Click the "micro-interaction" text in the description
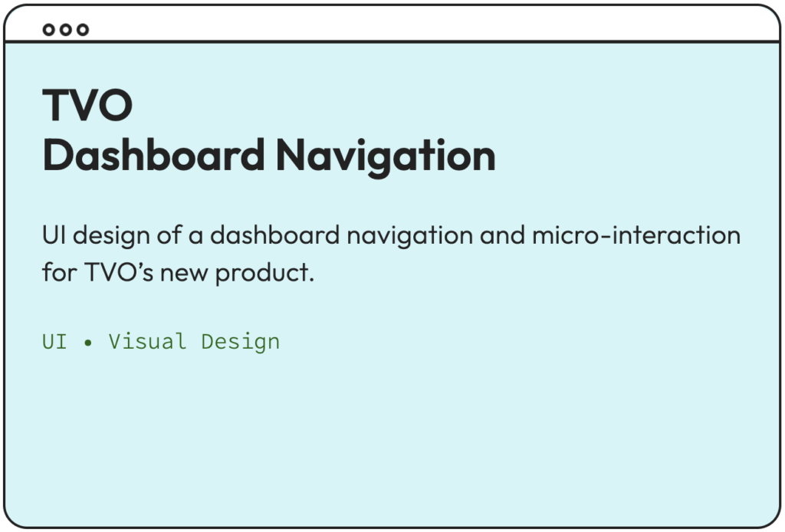The image size is (785, 532). point(636,235)
